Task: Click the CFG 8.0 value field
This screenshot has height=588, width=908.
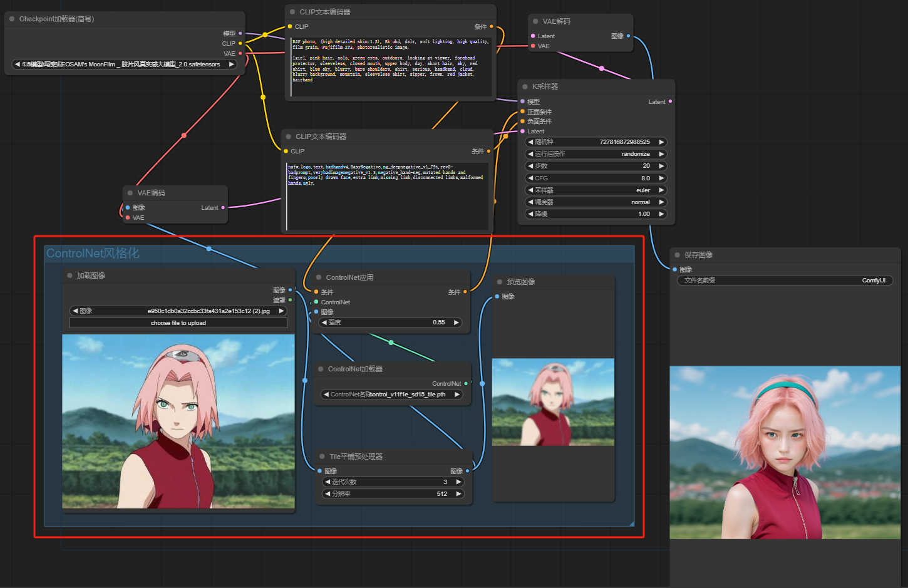Action: [x=595, y=178]
